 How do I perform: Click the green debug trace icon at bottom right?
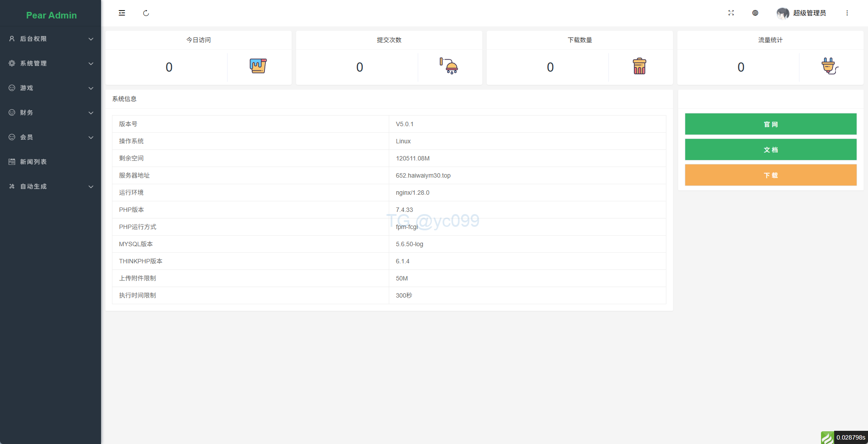click(x=827, y=437)
